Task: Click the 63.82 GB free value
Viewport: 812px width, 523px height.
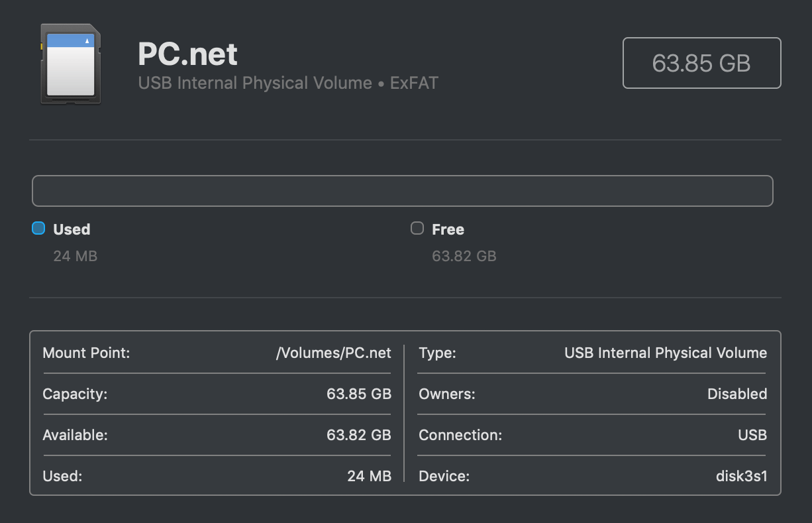Action: point(464,256)
